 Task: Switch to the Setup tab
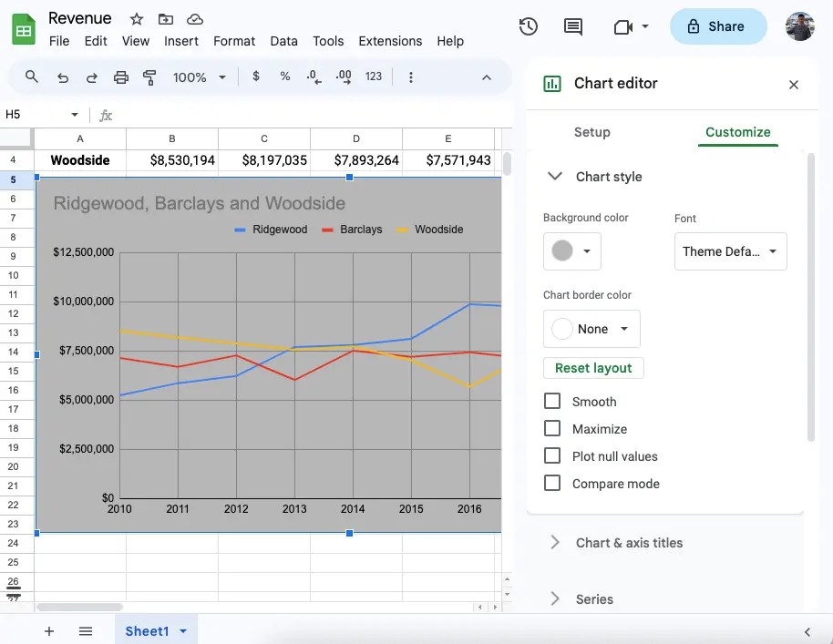[591, 131]
